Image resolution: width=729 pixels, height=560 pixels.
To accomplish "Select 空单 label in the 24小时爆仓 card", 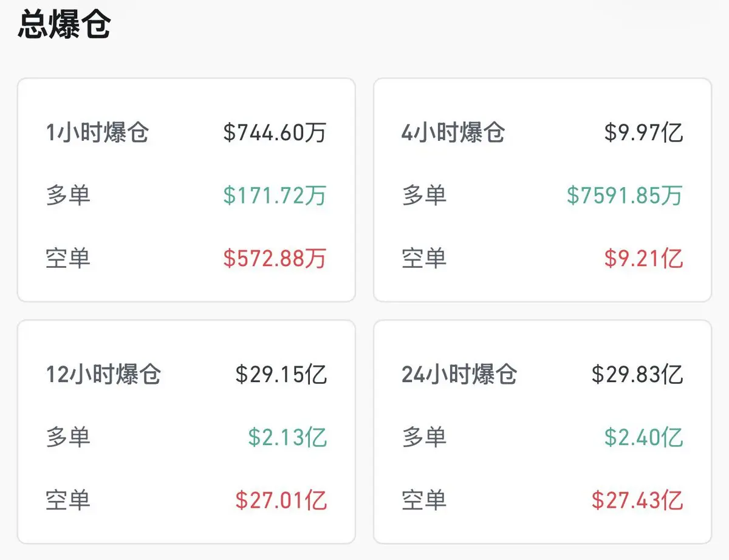I will [424, 500].
